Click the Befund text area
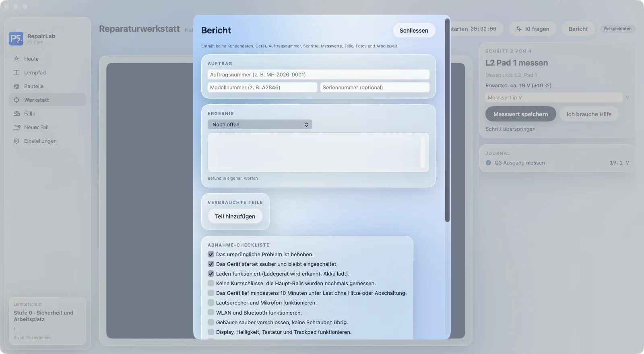This screenshot has height=354, width=644. 318,152
